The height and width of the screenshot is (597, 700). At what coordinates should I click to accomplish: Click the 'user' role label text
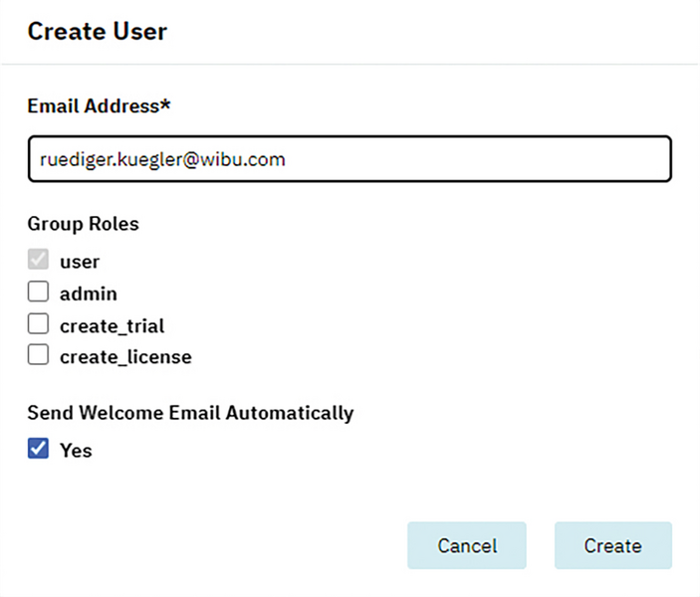(x=80, y=262)
